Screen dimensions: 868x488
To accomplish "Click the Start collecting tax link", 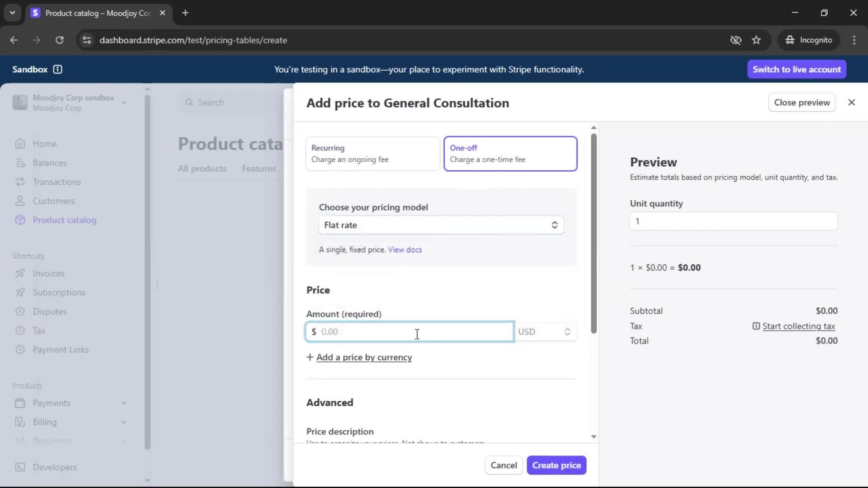I will (x=798, y=326).
